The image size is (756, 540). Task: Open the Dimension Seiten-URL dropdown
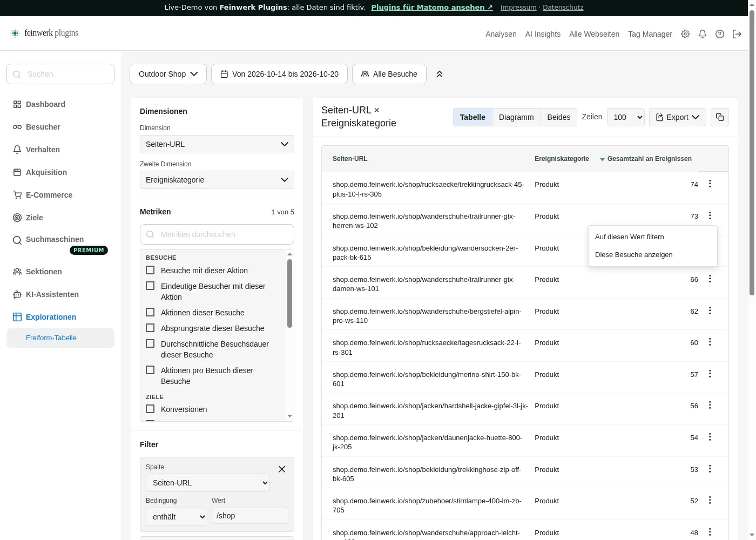point(217,144)
